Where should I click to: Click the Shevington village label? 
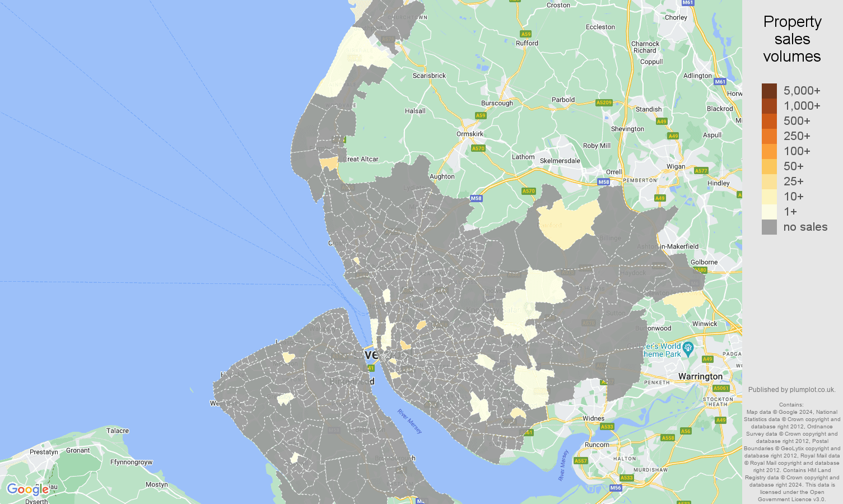click(627, 129)
